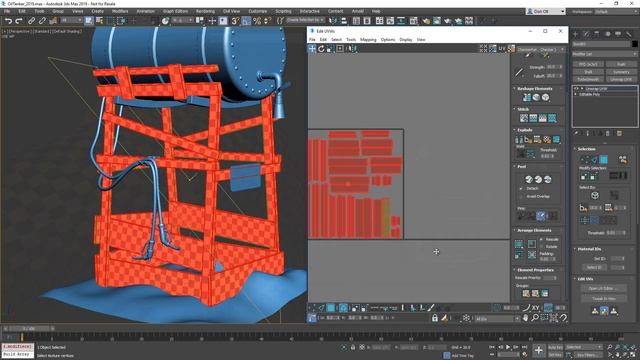The width and height of the screenshot is (640, 360).
Task: Collapse the Explode rollout
Action: coord(514,130)
